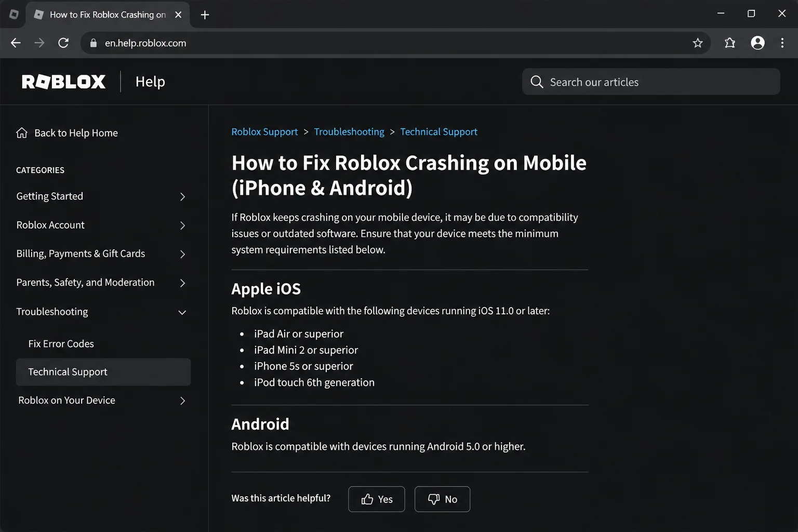
Task: Open Roblox Account category
Action: tap(50, 225)
